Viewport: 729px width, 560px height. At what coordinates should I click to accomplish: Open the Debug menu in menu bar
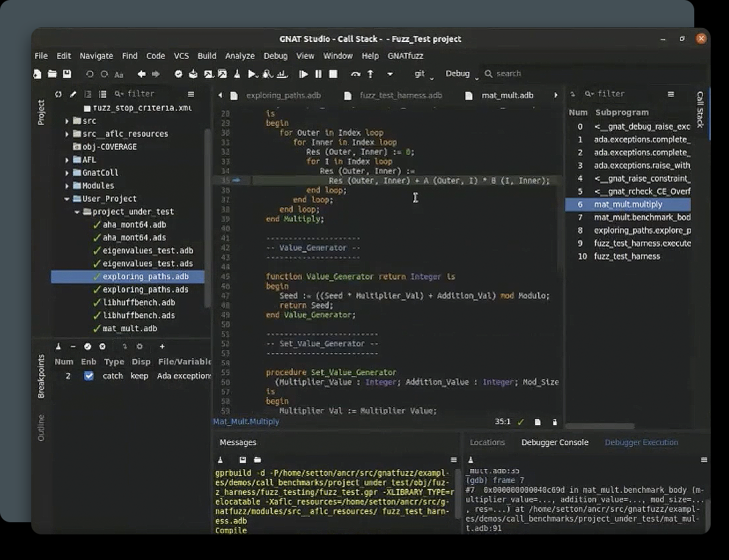pos(275,56)
